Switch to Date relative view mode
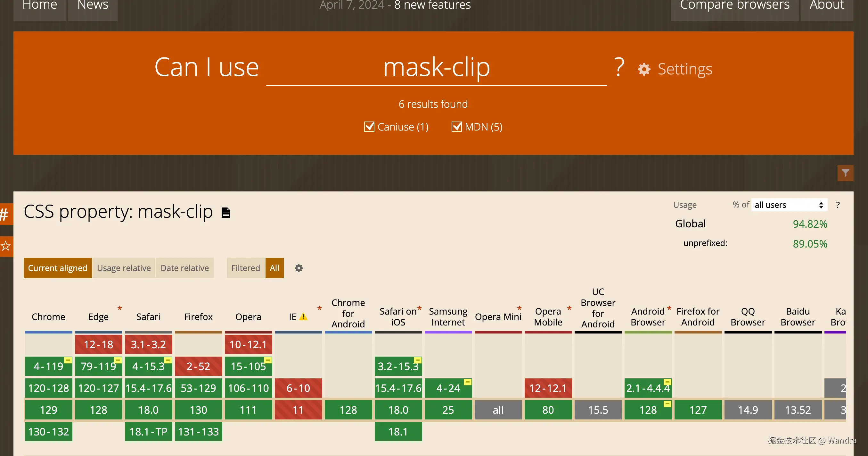 click(185, 268)
